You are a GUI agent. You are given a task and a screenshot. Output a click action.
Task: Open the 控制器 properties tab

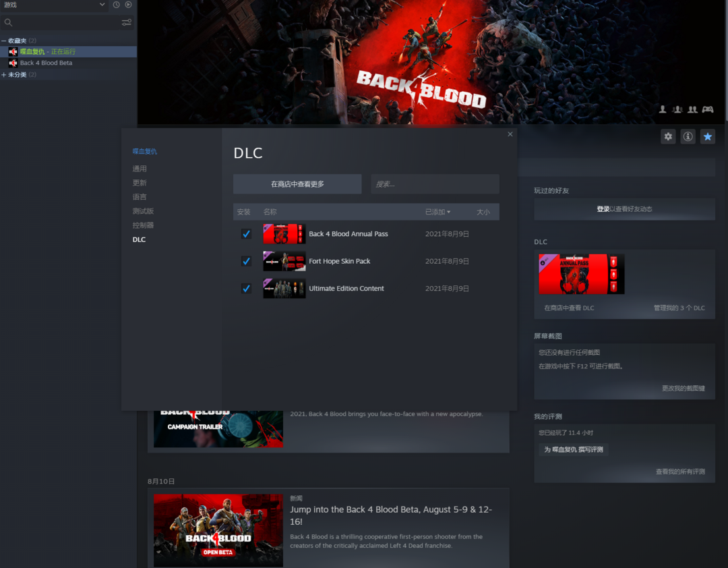click(143, 225)
